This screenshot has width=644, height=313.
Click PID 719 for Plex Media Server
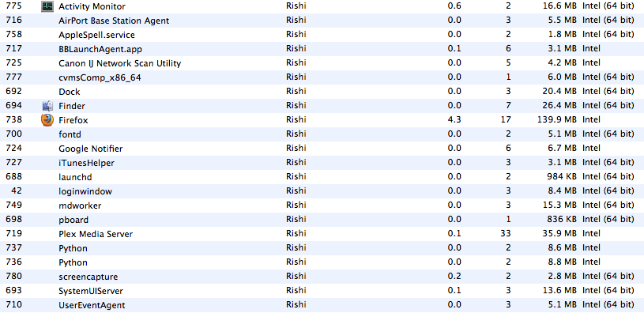14,233
